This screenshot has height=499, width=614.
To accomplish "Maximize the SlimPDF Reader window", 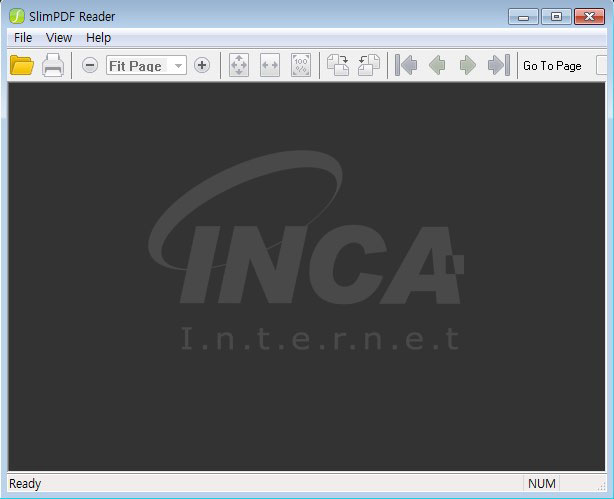I will point(556,17).
